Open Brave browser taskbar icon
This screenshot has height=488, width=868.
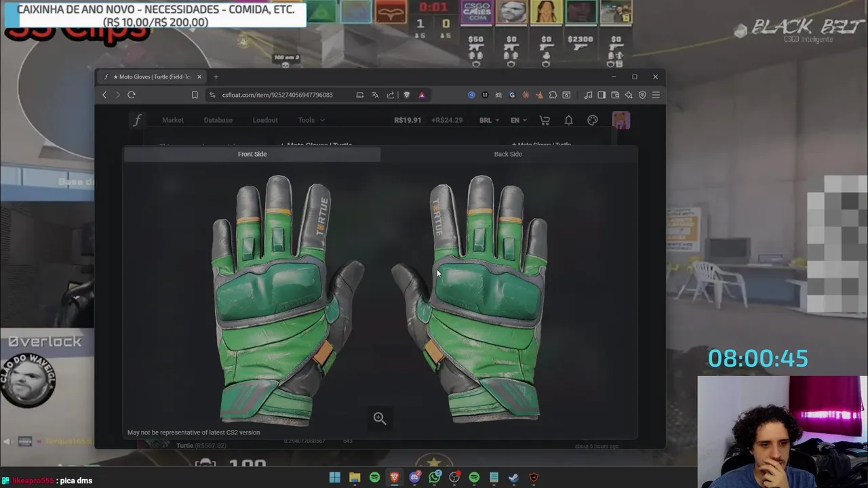(395, 477)
